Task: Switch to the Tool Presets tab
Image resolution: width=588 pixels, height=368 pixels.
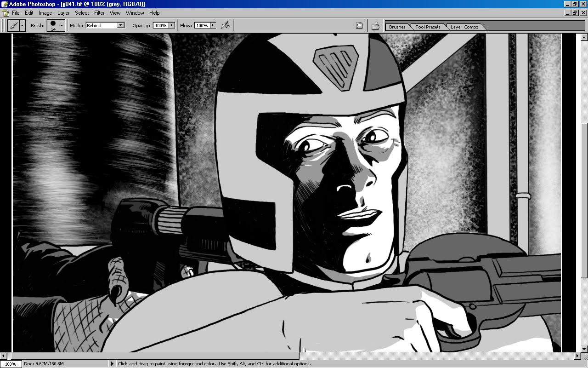Action: (428, 27)
